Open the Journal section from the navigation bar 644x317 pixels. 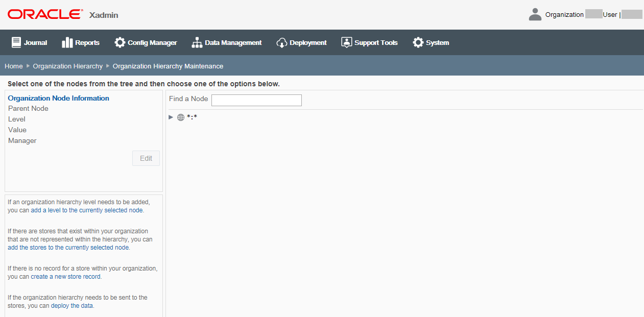pyautogui.click(x=17, y=42)
